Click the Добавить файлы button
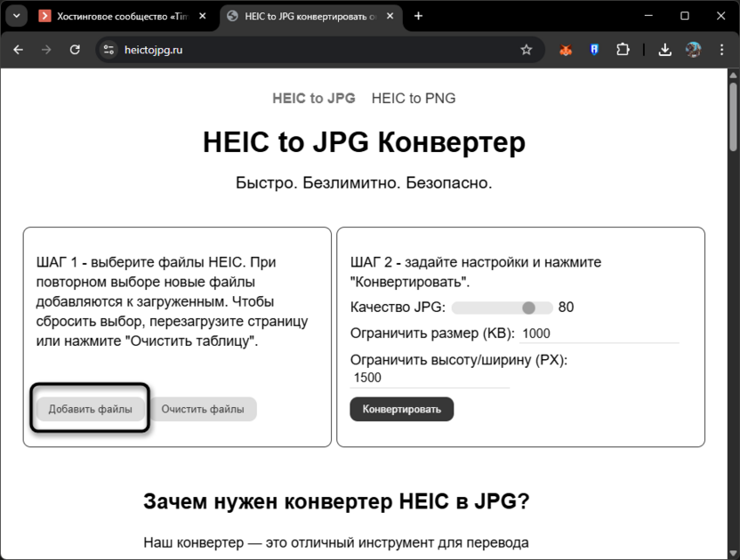This screenshot has width=740, height=560. tap(90, 409)
